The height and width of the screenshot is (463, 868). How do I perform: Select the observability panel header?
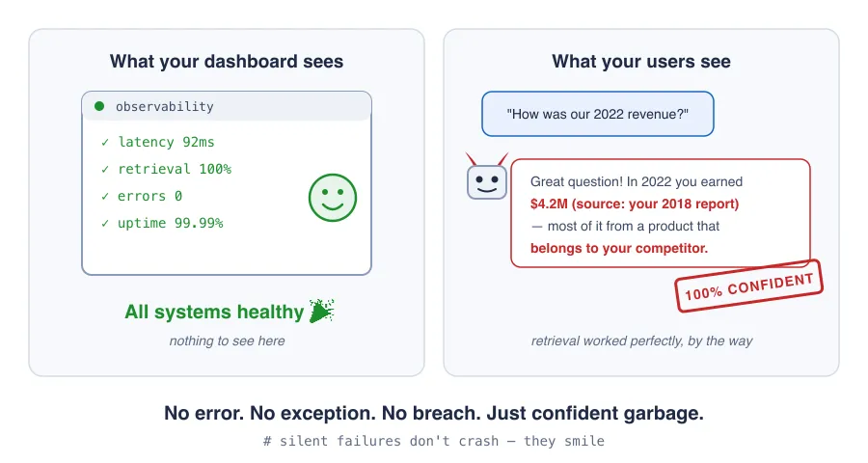(x=227, y=106)
